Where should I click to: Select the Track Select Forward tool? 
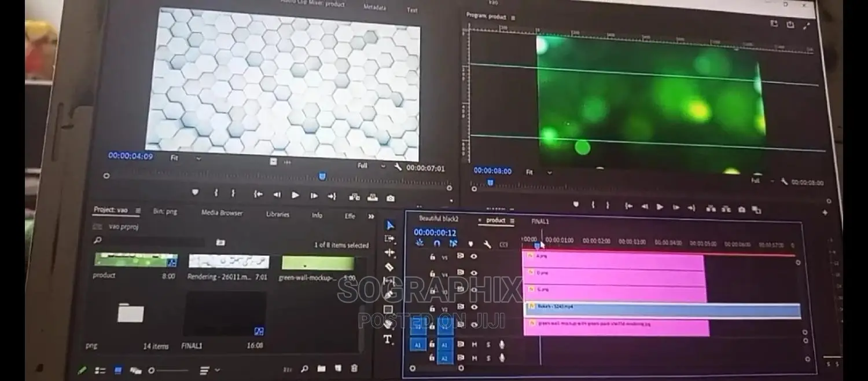click(390, 239)
